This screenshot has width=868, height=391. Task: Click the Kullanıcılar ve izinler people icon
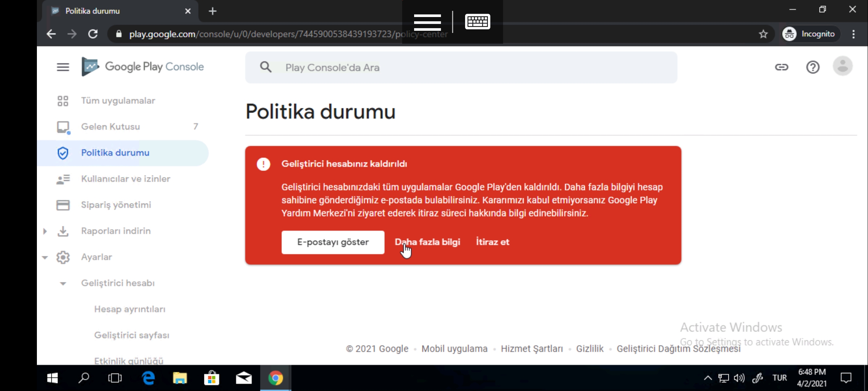click(x=63, y=179)
